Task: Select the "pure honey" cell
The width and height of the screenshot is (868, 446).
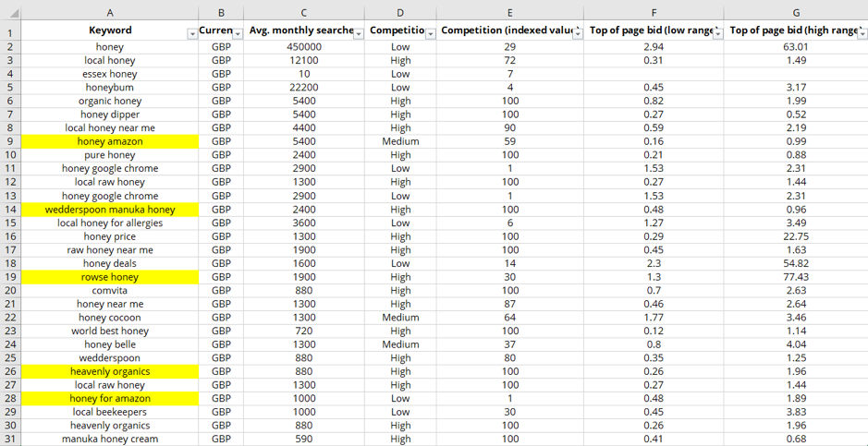Action: click(110, 155)
